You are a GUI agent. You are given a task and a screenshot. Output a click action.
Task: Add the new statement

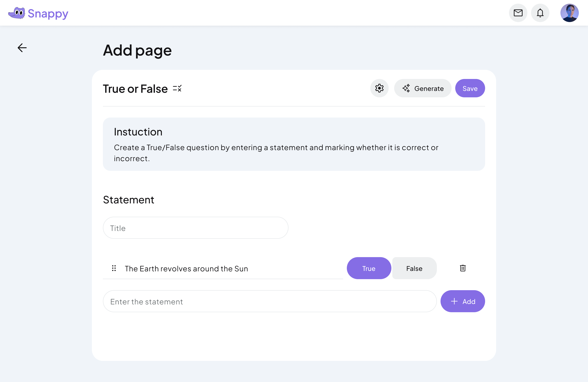(x=463, y=301)
